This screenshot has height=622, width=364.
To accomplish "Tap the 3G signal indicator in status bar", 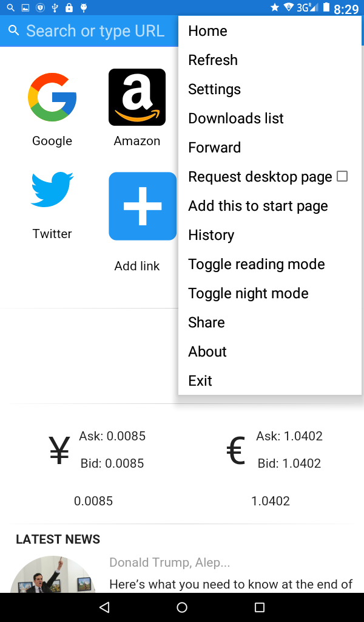I will pos(312,9).
